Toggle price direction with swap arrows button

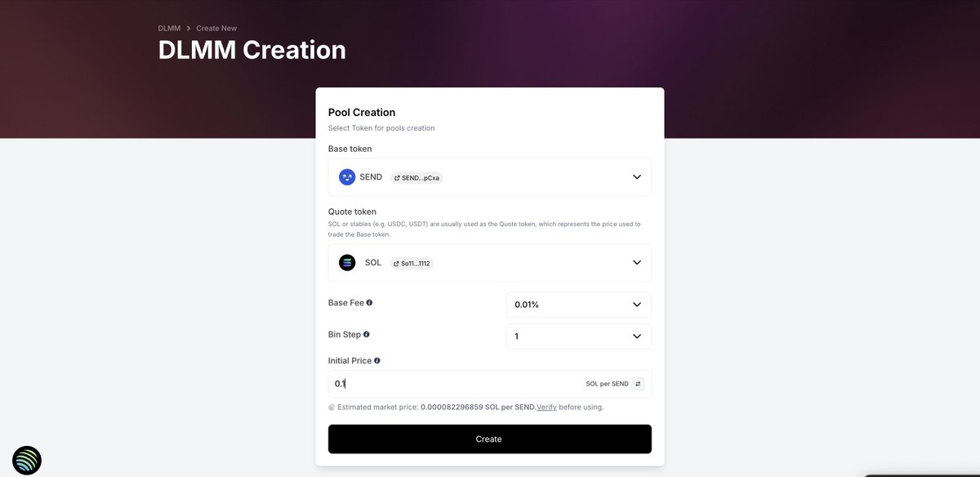[x=638, y=384]
